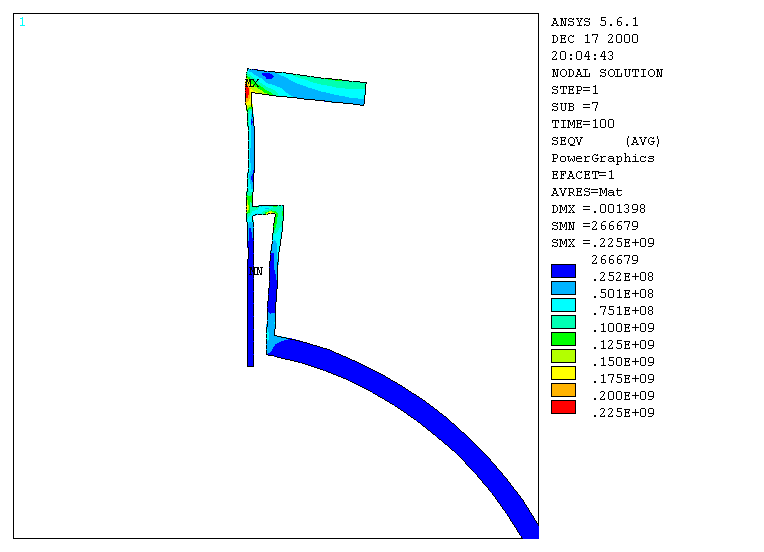Click the SEQV label

(567, 141)
